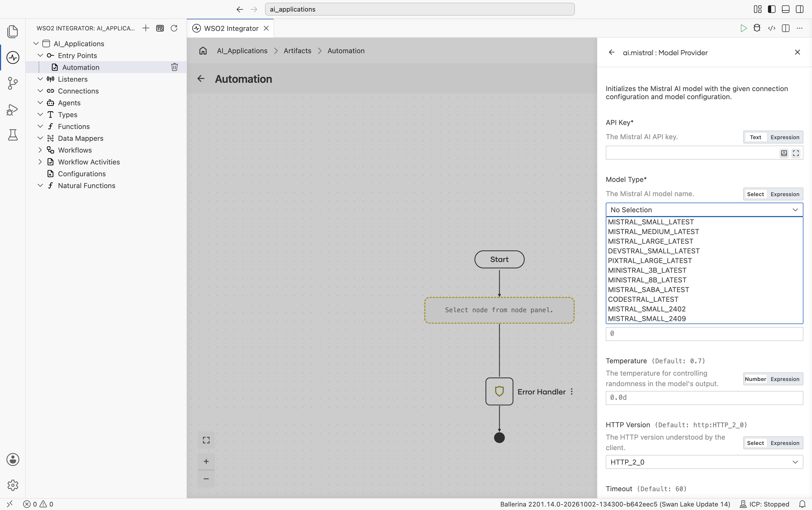The height and width of the screenshot is (510, 812).
Task: Open the Explorer files icon in activity bar
Action: click(x=12, y=31)
